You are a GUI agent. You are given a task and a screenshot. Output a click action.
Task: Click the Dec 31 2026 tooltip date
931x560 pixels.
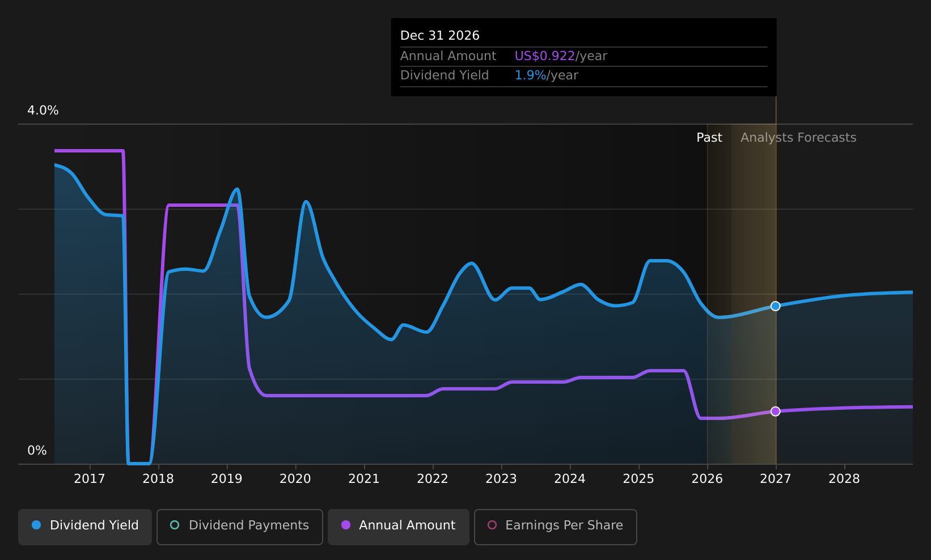(440, 36)
